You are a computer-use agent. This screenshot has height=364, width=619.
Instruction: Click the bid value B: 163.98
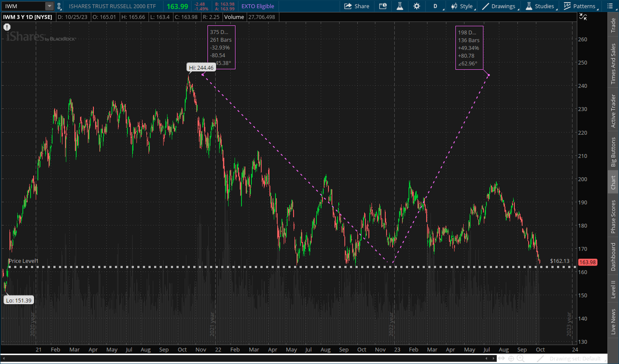click(x=225, y=4)
